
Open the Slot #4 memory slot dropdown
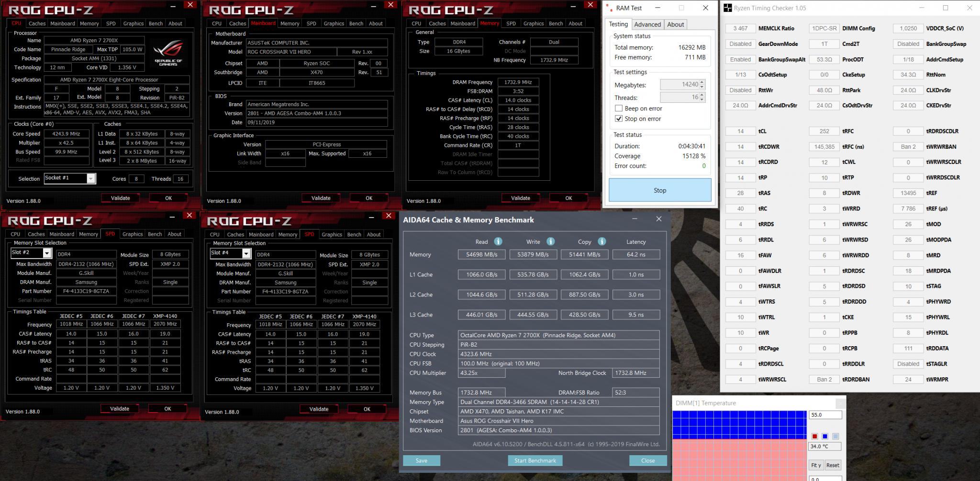pyautogui.click(x=246, y=253)
